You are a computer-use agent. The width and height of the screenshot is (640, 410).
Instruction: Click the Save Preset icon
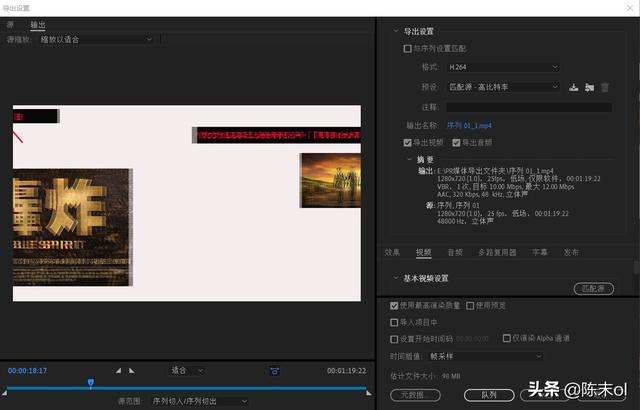573,87
